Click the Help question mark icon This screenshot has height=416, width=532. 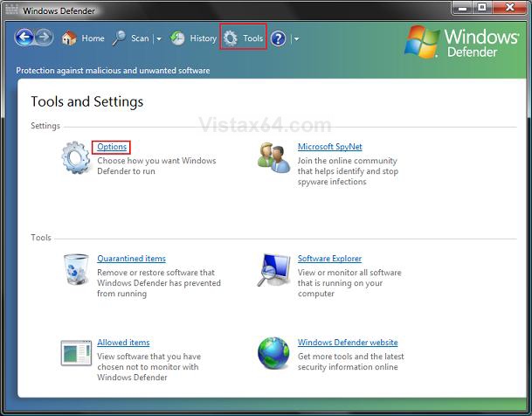[278, 38]
